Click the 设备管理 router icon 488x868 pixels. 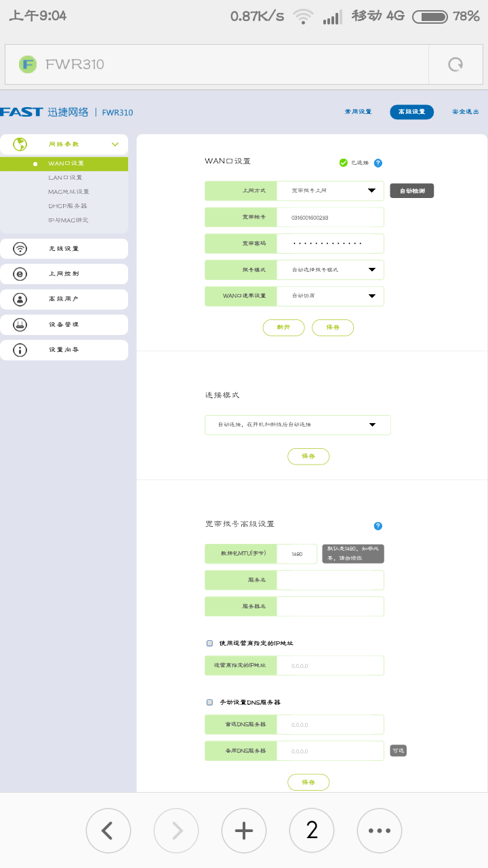(20, 325)
